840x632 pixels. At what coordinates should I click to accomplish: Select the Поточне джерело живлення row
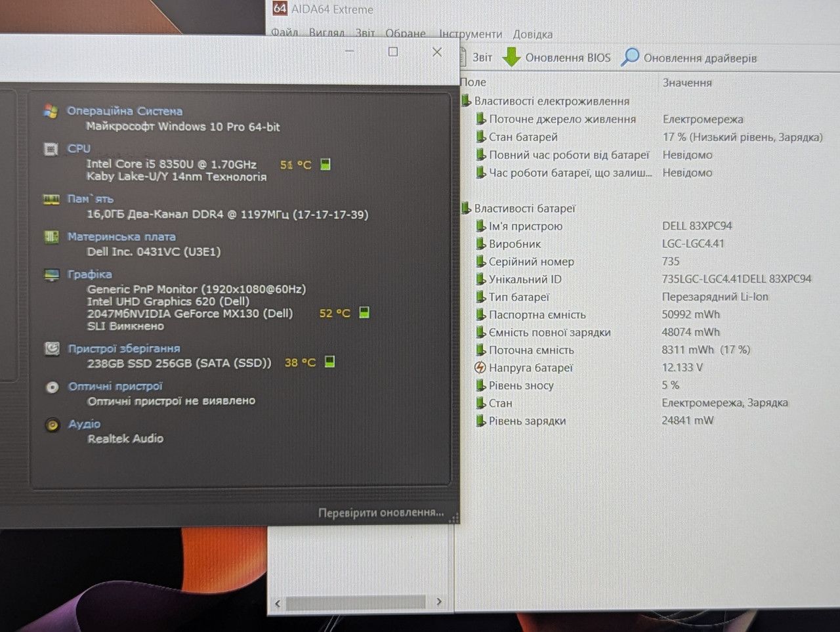(x=610, y=119)
